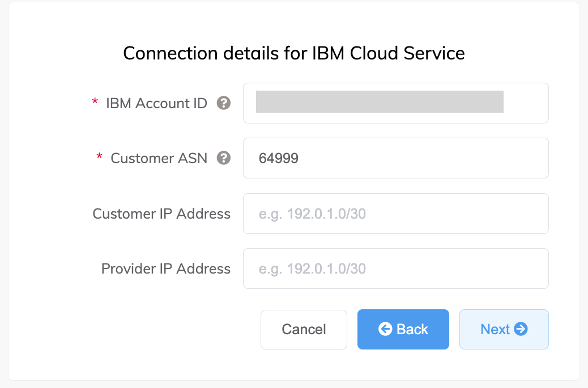Open the IBM Account ID help tooltip

(224, 103)
